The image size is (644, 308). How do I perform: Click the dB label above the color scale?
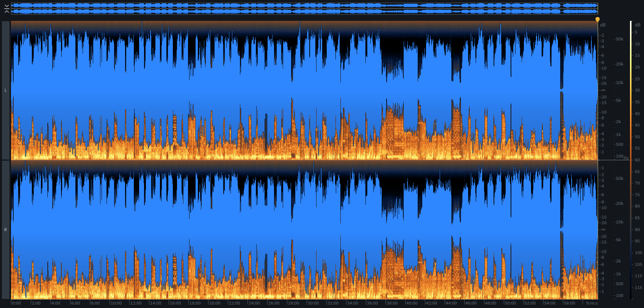point(638,25)
